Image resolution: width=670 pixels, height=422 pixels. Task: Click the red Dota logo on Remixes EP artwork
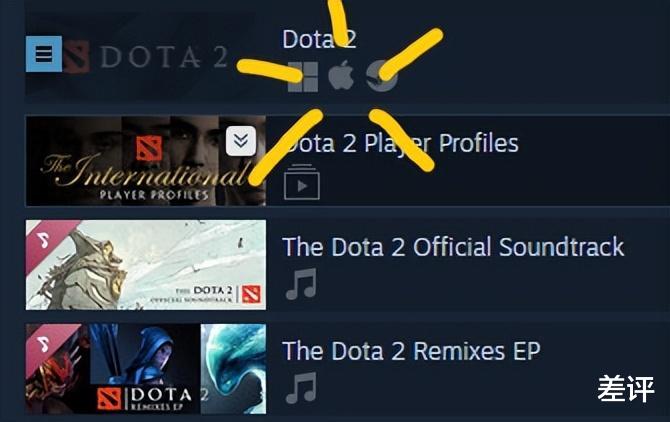click(110, 400)
